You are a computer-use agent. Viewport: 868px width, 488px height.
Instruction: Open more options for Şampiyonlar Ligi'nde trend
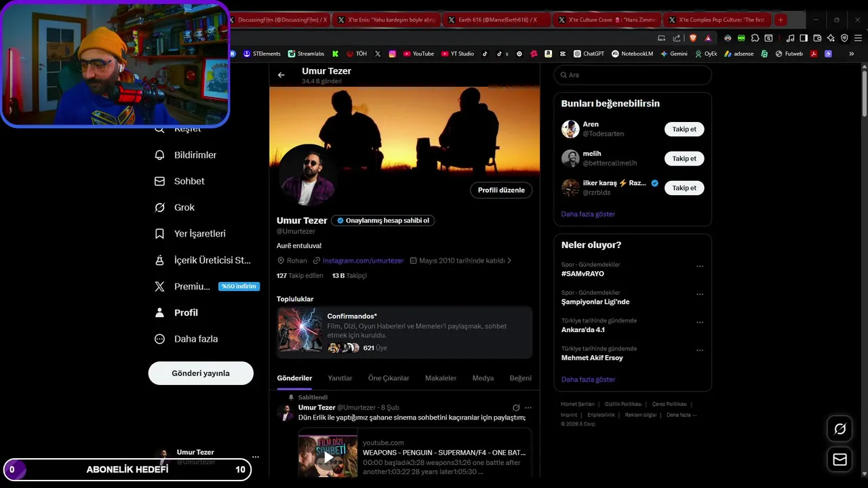[x=700, y=295]
